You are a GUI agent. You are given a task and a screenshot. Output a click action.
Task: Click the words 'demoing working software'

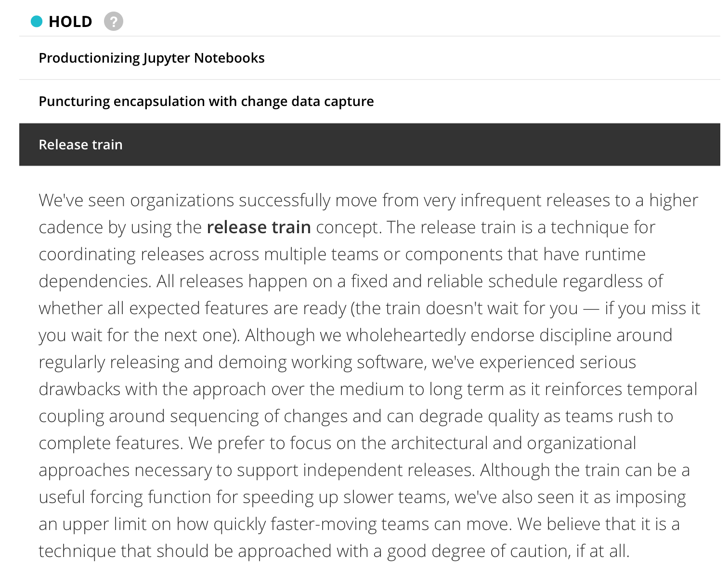[322, 362]
